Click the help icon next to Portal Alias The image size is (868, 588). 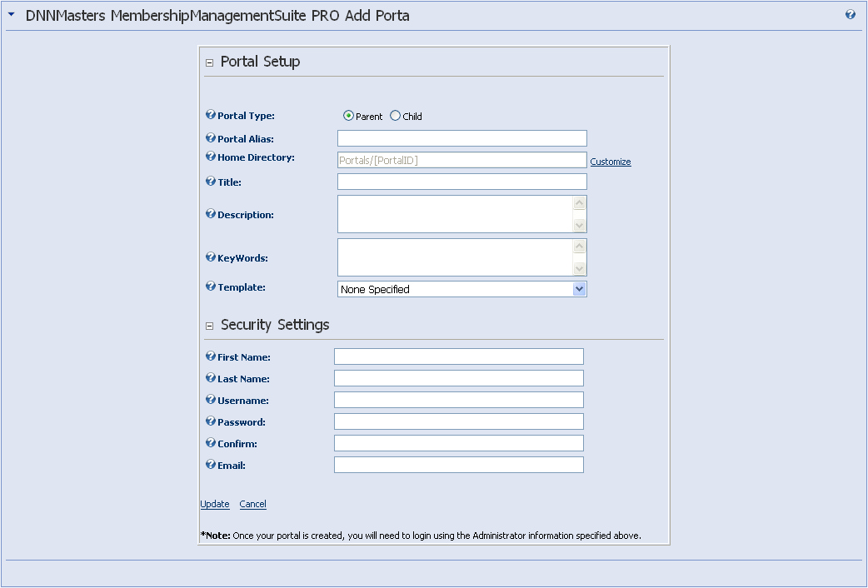tap(210, 138)
